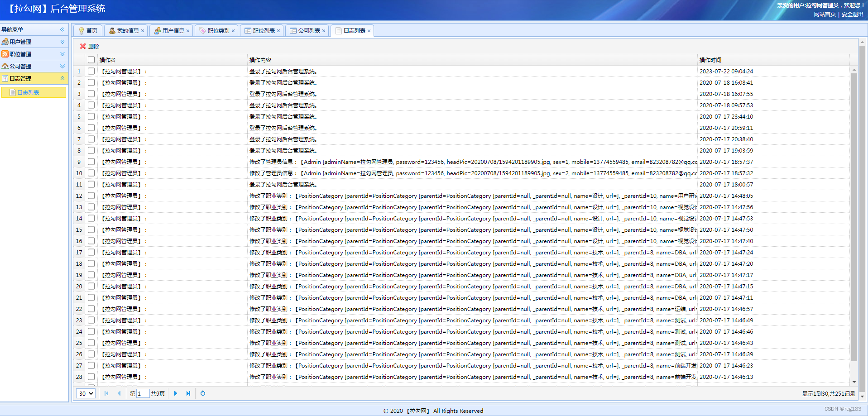Tick the select-all checkbox in header
868x416 pixels.
pos(91,60)
